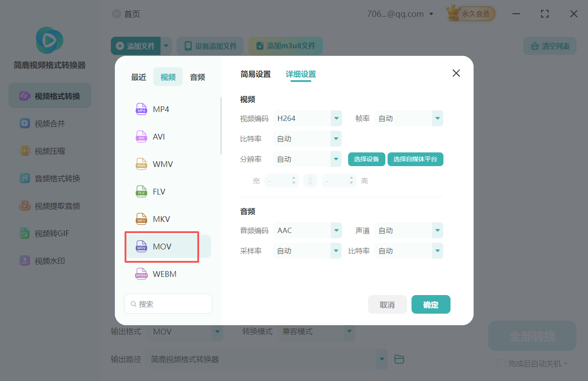
Task: Select the 视频压缩 sidebar tool
Action: [x=49, y=151]
